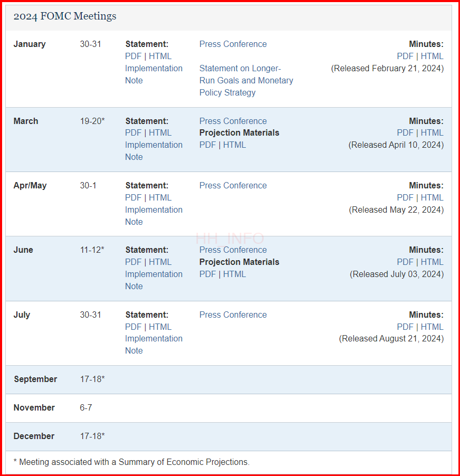Click the March date '19-20*'
This screenshot has height=476, width=460.
(92, 121)
